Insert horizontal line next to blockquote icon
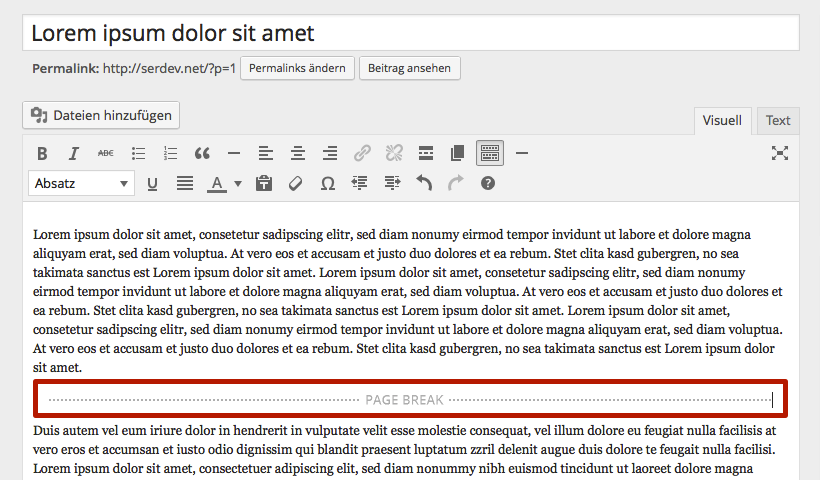This screenshot has width=820, height=480. (x=234, y=153)
